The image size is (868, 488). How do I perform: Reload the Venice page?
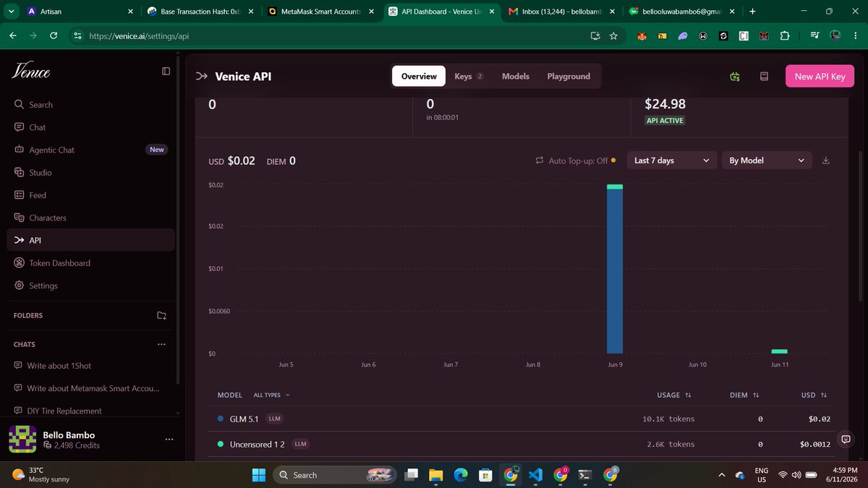(x=54, y=35)
